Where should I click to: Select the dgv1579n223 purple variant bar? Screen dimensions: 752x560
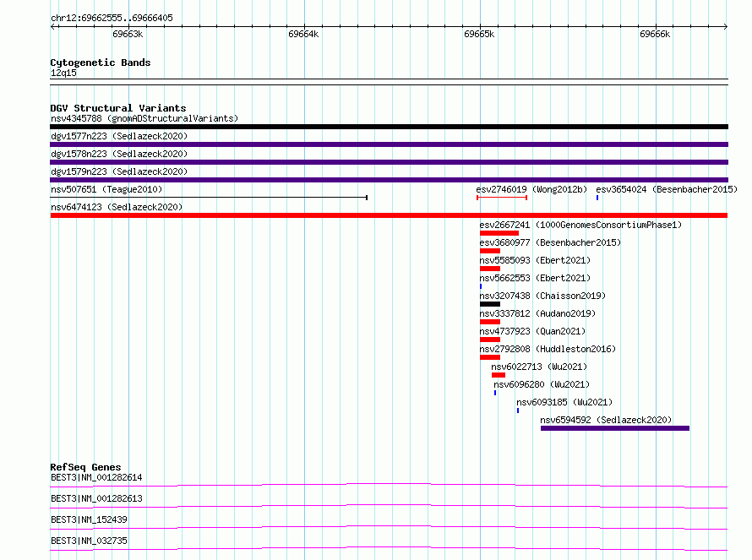tap(389, 180)
